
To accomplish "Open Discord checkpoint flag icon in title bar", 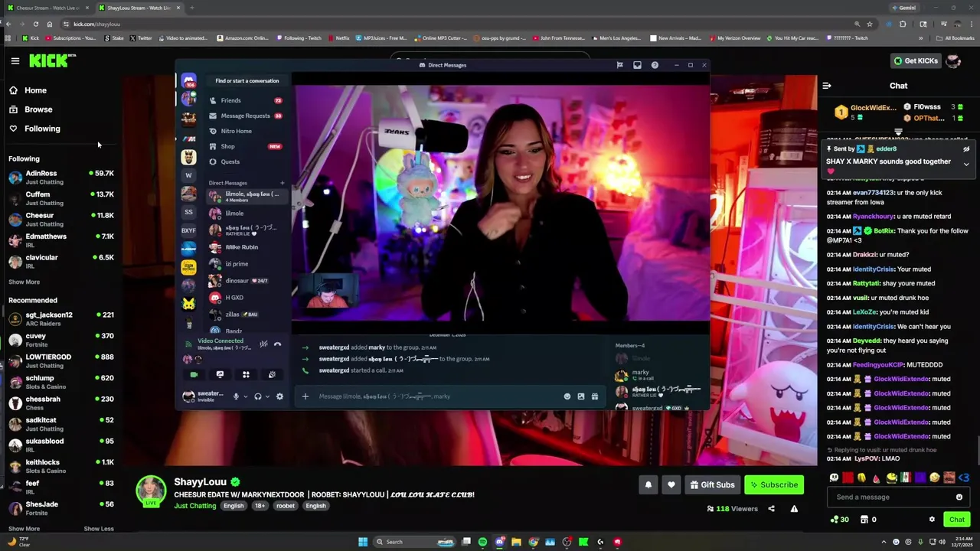I will coord(619,65).
